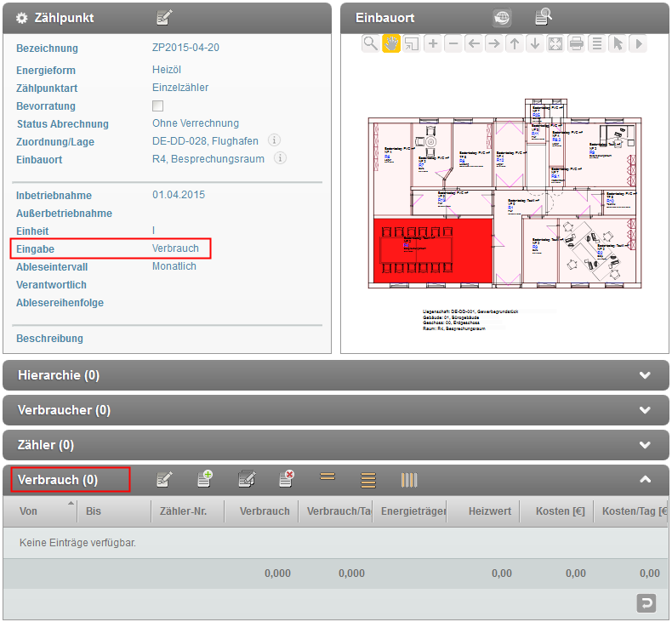Click the edit icon in Zählpunkt header
672x622 pixels.
click(x=164, y=18)
